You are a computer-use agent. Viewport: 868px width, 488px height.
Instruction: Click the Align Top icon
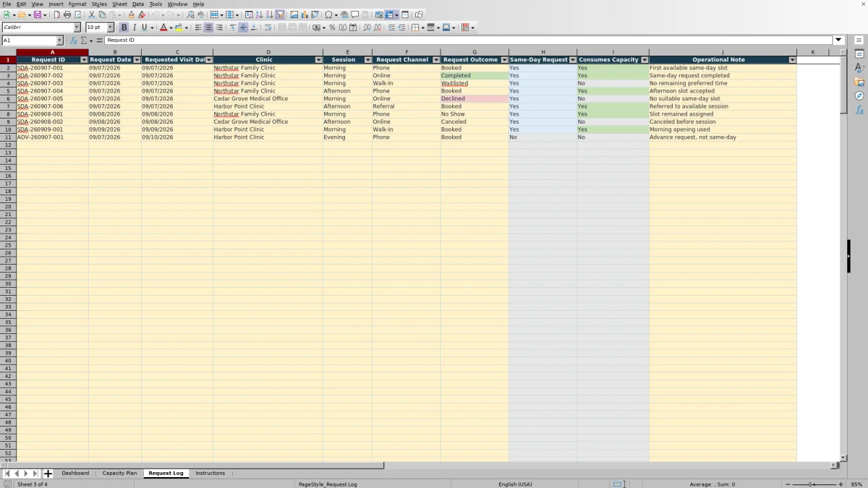[x=233, y=27]
